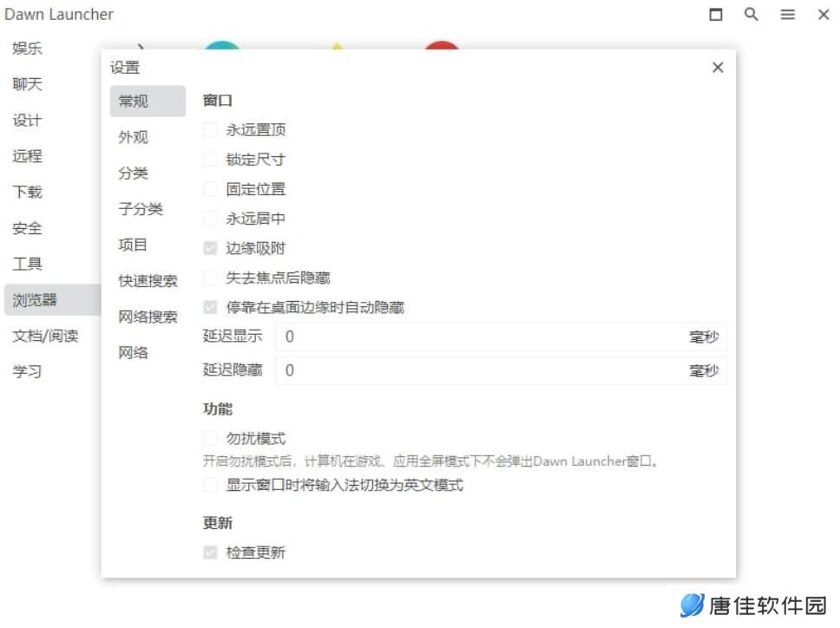Click the 窗口 section heading
Viewport: 840px width, 628px height.
tap(218, 100)
